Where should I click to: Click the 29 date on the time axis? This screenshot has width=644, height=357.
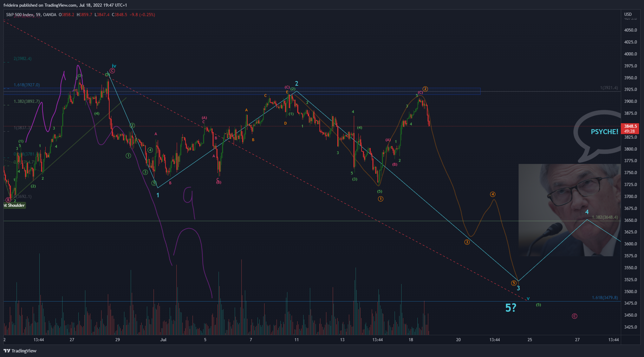tap(118, 340)
